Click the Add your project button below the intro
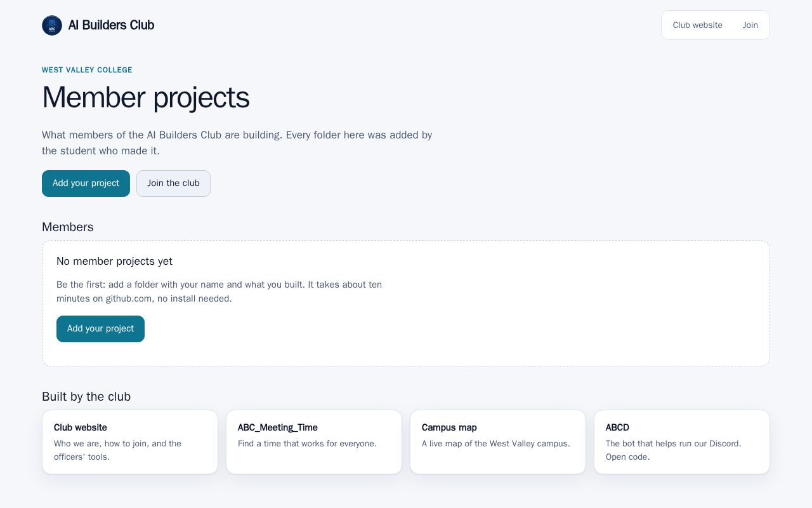Image resolution: width=812 pixels, height=508 pixels. click(86, 184)
